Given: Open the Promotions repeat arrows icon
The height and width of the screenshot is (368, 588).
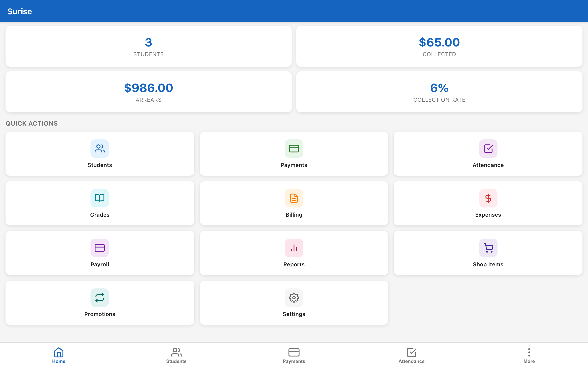Looking at the screenshot, I should point(100,297).
